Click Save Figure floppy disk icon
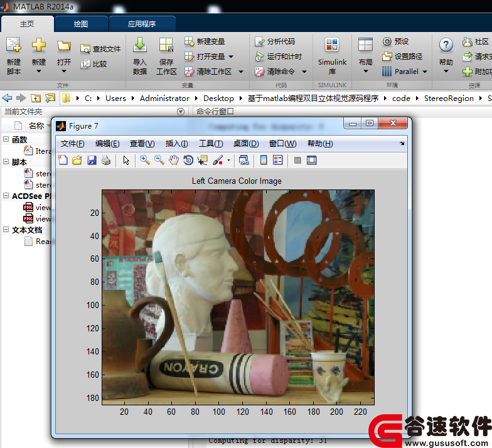The image size is (492, 448). (x=92, y=161)
